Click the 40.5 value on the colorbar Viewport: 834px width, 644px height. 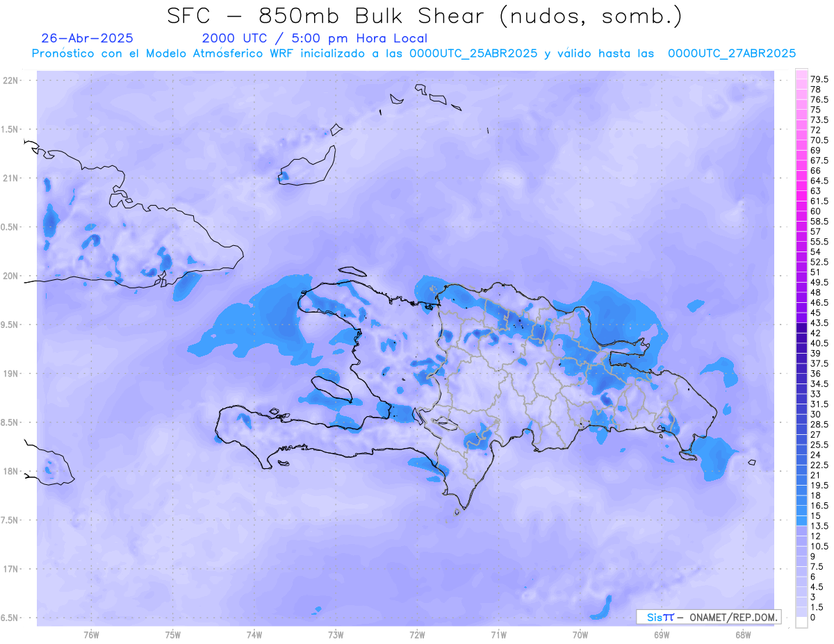coord(819,343)
